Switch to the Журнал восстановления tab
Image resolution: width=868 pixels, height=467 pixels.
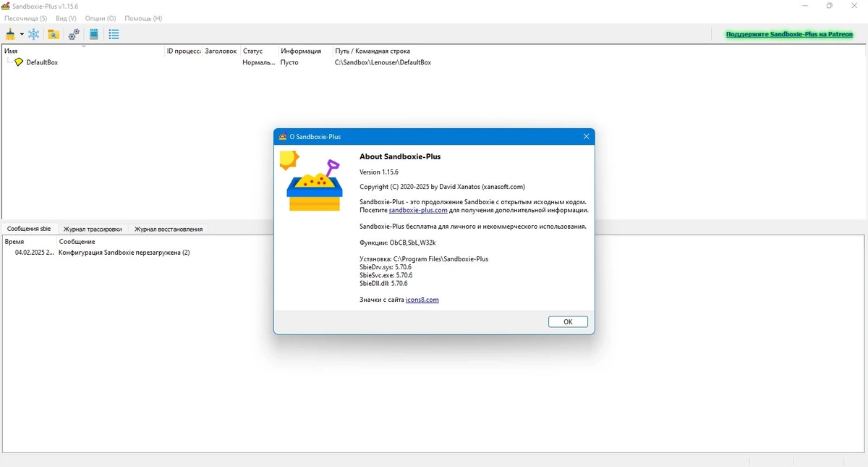click(169, 229)
